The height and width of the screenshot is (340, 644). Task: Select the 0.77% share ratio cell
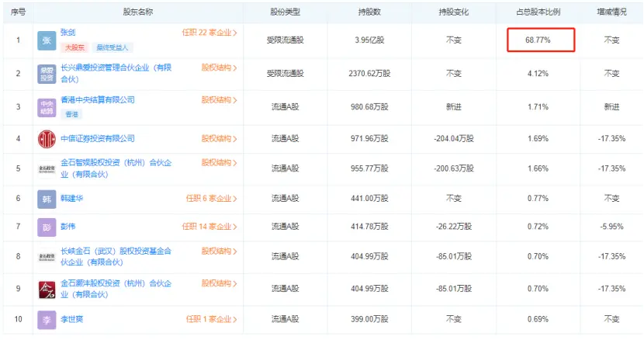(538, 198)
